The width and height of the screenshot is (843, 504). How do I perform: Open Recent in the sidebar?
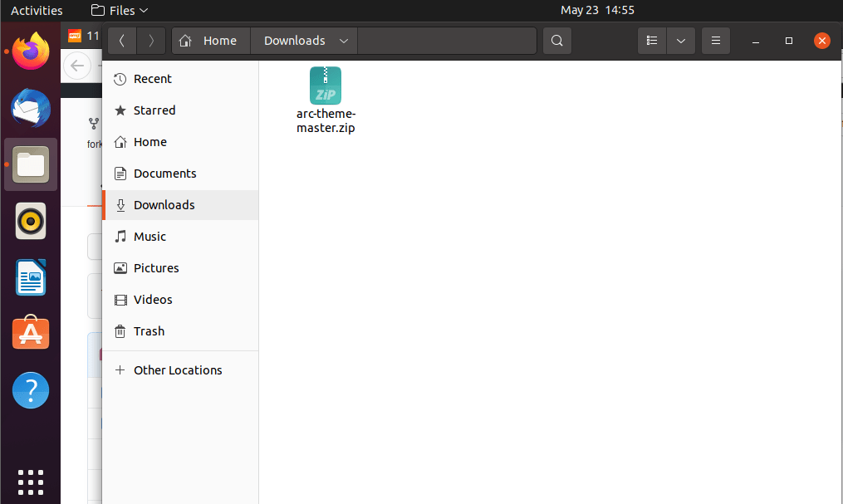[x=180, y=79]
